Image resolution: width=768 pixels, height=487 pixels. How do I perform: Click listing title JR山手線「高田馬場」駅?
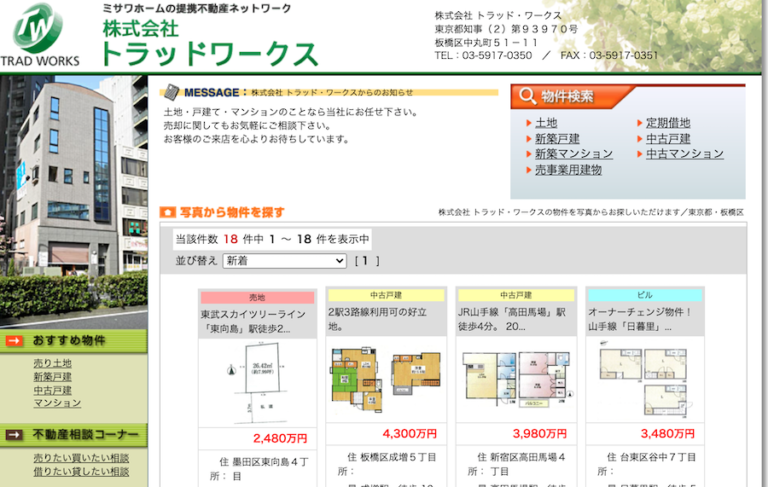click(512, 319)
